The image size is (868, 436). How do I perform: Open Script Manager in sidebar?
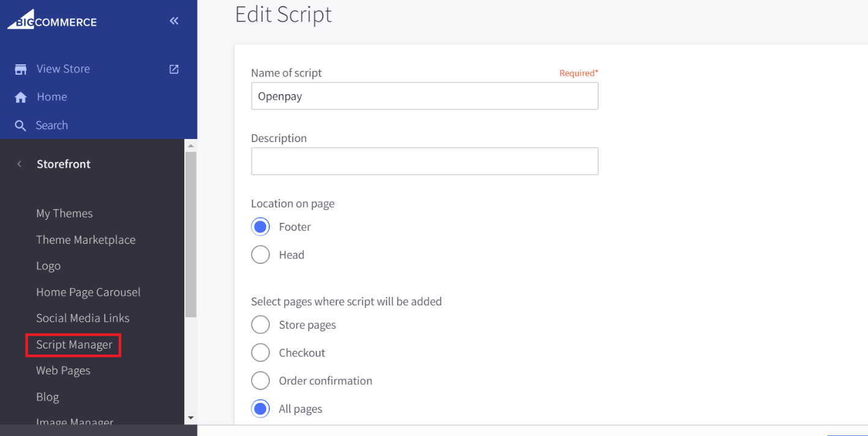coord(74,345)
